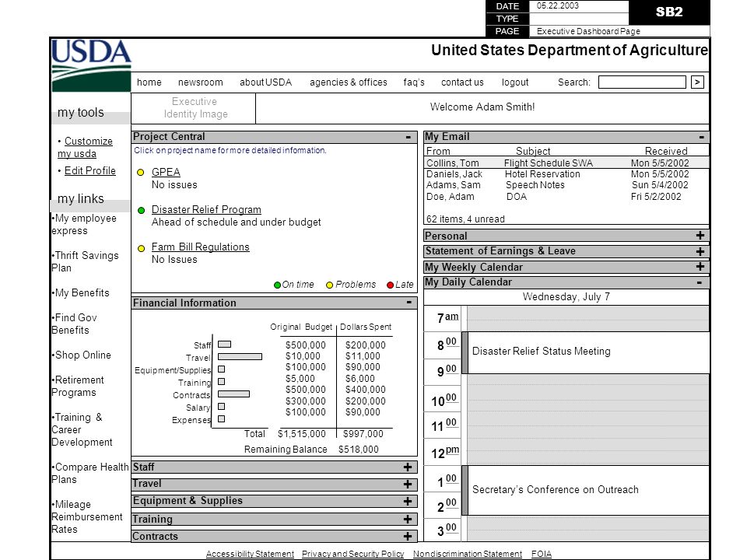This screenshot has height=560, width=747.
Task: Click the USDA logo
Action: [x=90, y=65]
